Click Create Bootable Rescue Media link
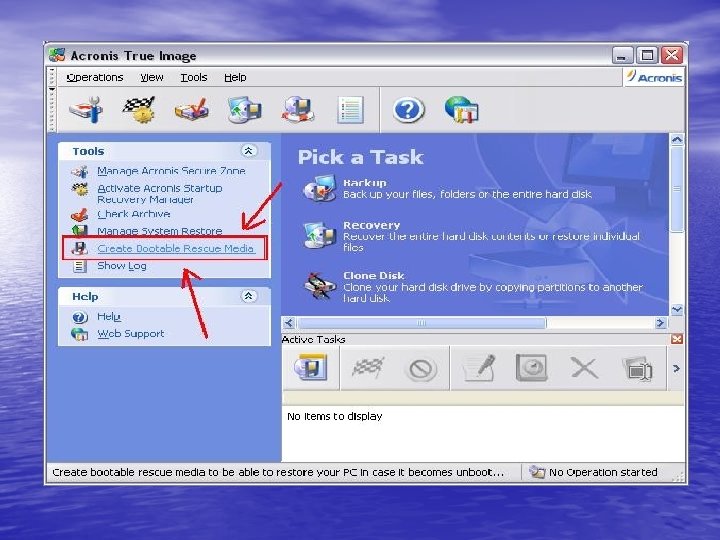Screen dimensions: 720x540 [x=175, y=248]
